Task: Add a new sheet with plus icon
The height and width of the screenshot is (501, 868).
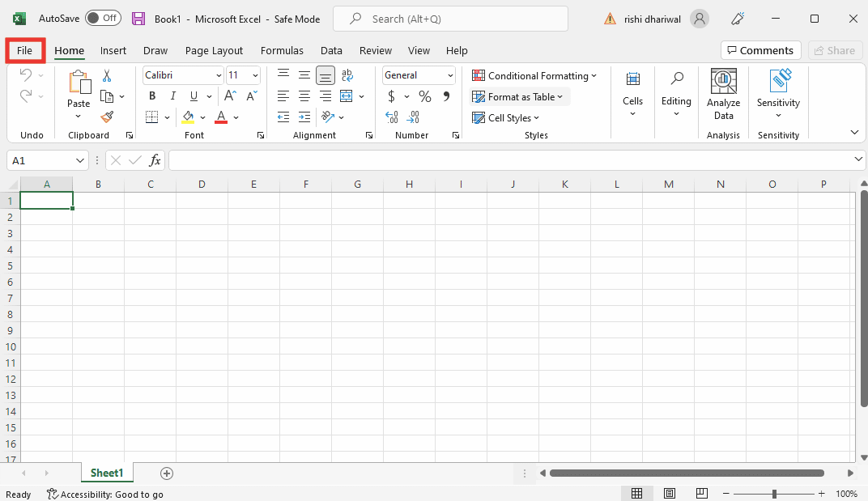Action: [167, 473]
